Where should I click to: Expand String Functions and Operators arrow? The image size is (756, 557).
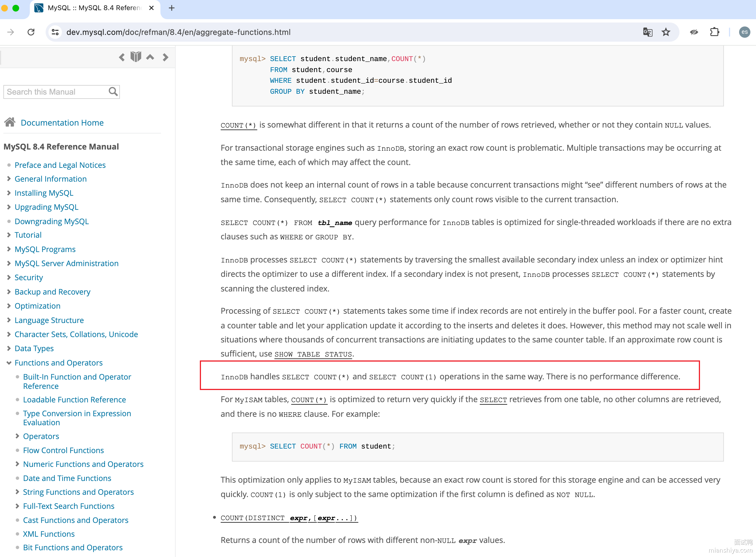[x=17, y=492]
